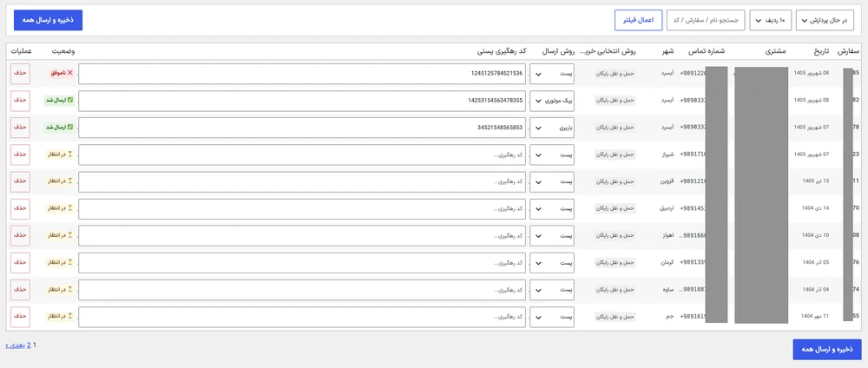The height and width of the screenshot is (368, 868).
Task: Click در انتظار status badge for قزوین order
Action: (x=60, y=181)
